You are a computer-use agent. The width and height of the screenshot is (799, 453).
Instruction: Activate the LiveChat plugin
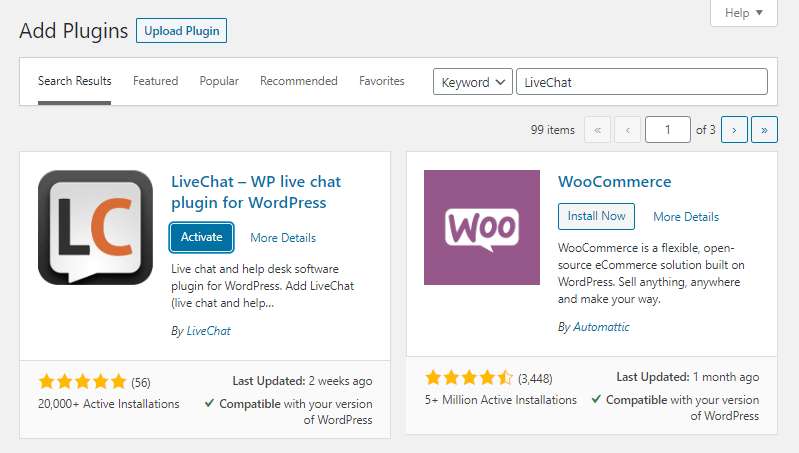[x=201, y=237]
